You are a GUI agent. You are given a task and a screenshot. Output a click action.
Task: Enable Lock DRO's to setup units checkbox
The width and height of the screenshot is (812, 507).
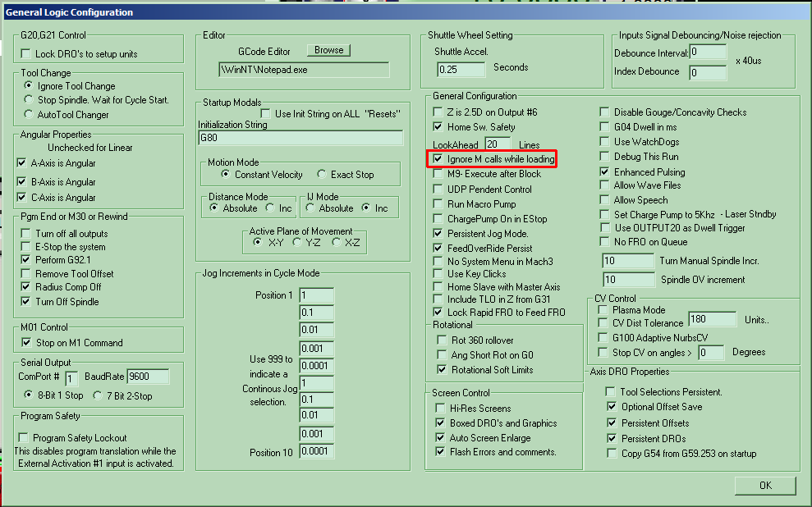tap(26, 54)
